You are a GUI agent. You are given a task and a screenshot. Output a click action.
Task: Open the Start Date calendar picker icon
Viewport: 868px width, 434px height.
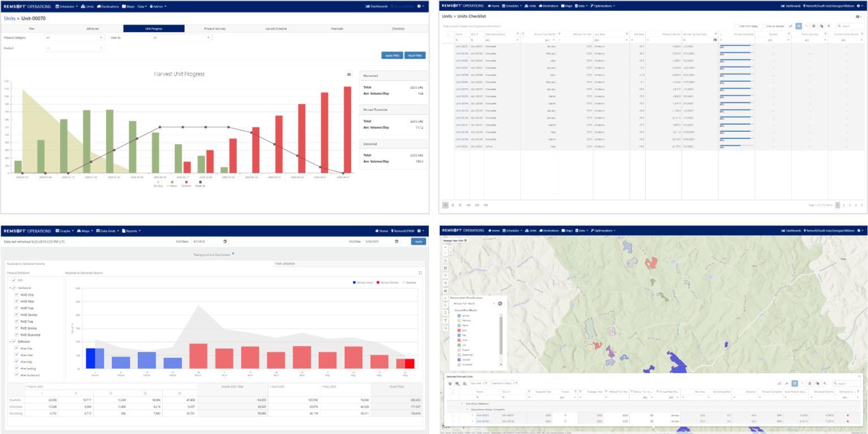[225, 241]
